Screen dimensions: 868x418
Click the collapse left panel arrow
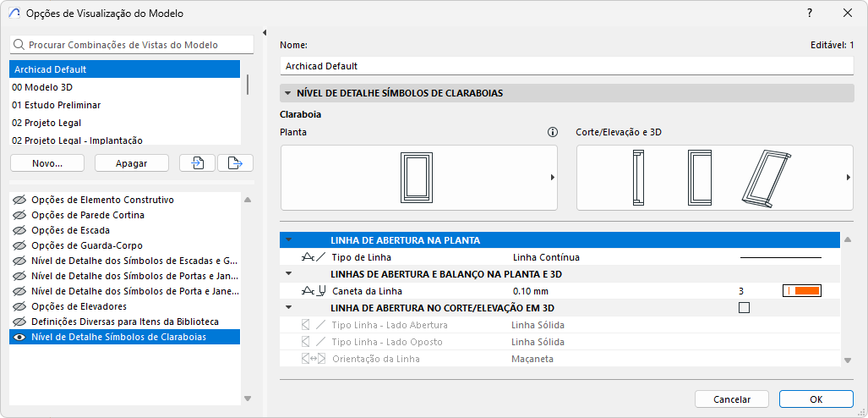click(x=265, y=33)
